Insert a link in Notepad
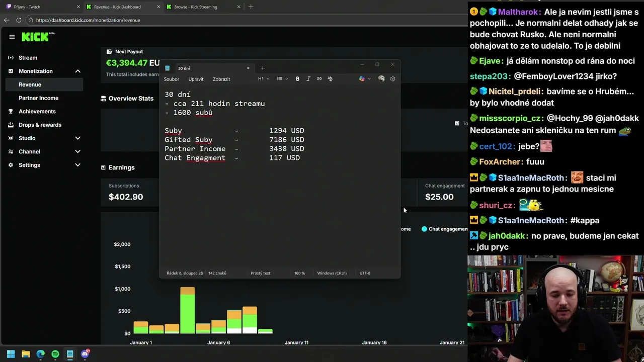 point(319,79)
